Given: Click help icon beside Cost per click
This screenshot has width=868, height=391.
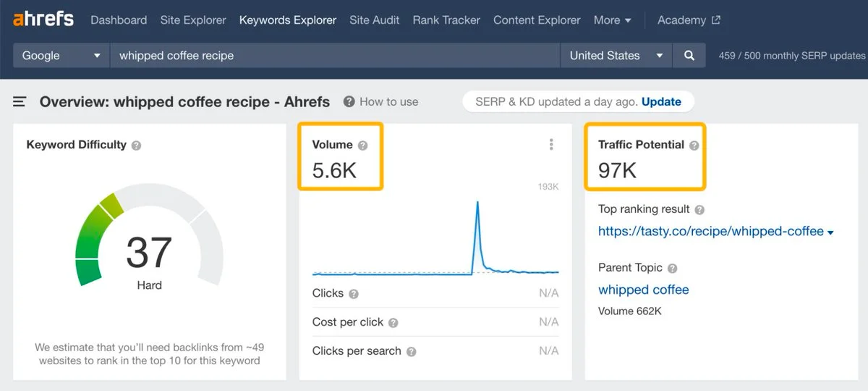Looking at the screenshot, I should click(x=393, y=323).
